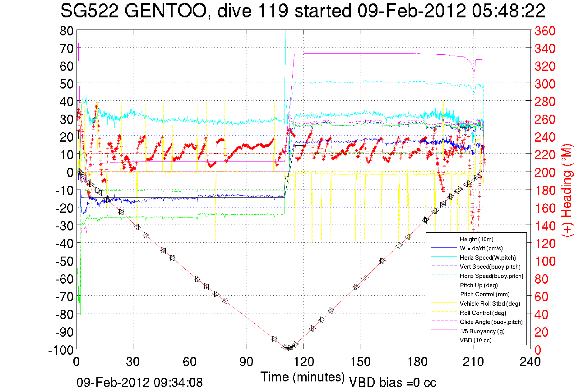Select '1/5 Buoyancy (g)' legend entry

coord(482,331)
